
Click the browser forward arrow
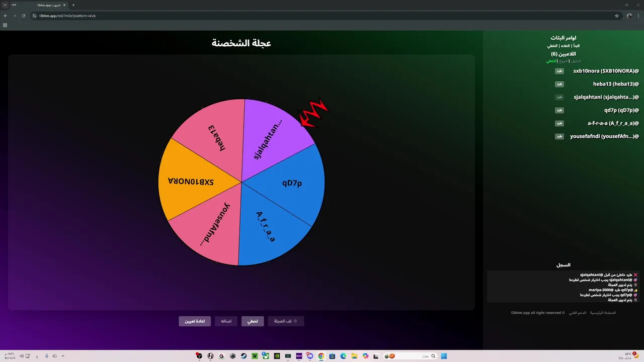[x=14, y=16]
